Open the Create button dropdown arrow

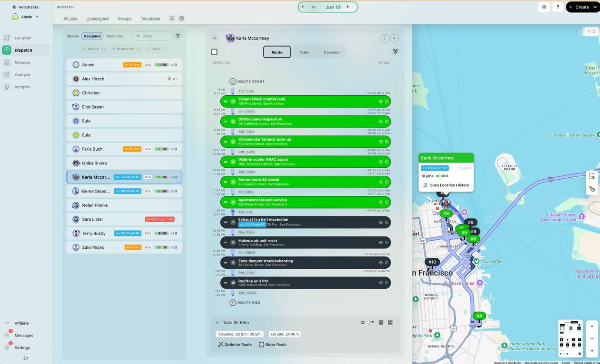pos(595,7)
